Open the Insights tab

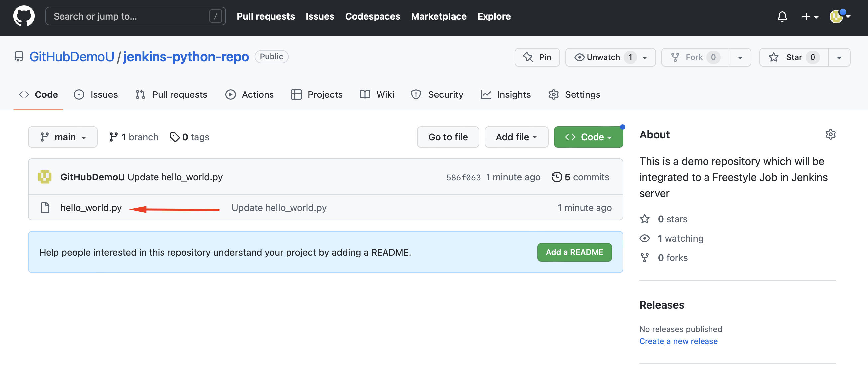coord(505,94)
